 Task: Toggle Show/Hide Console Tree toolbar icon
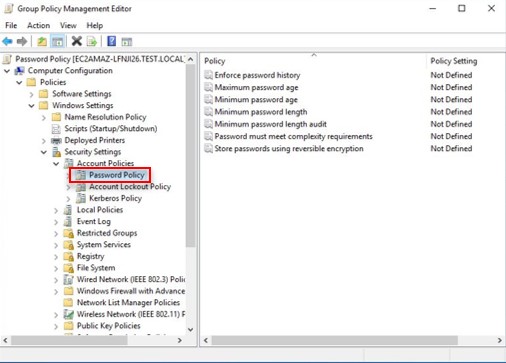click(57, 42)
